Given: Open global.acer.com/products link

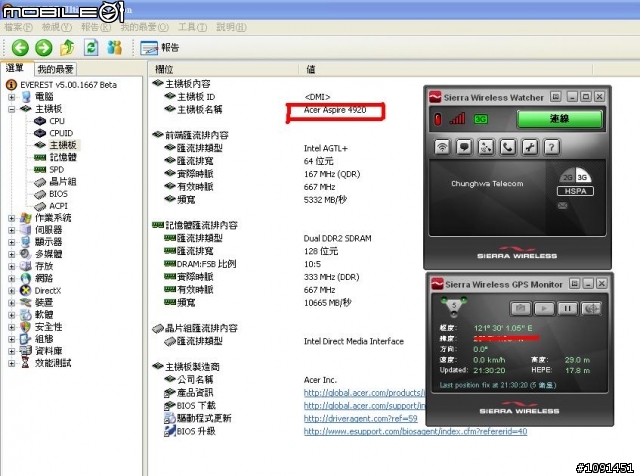Looking at the screenshot, I should pyautogui.click(x=364, y=393).
